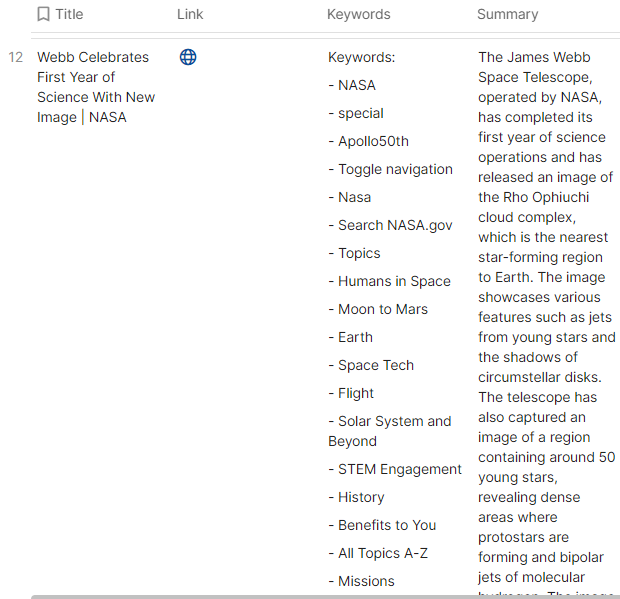620x599 pixels.
Task: Click the '- STEM Engagement' keyword
Action: (x=395, y=469)
